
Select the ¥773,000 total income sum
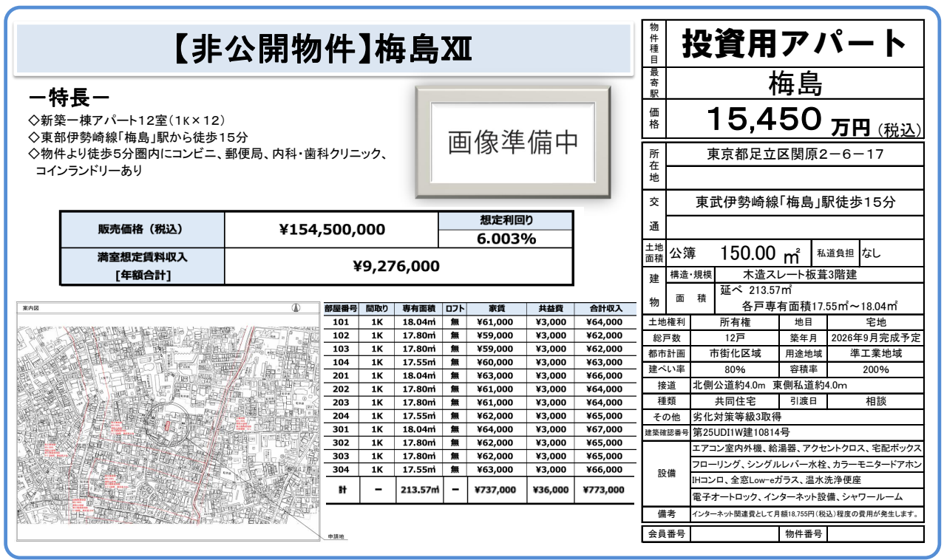click(x=604, y=490)
